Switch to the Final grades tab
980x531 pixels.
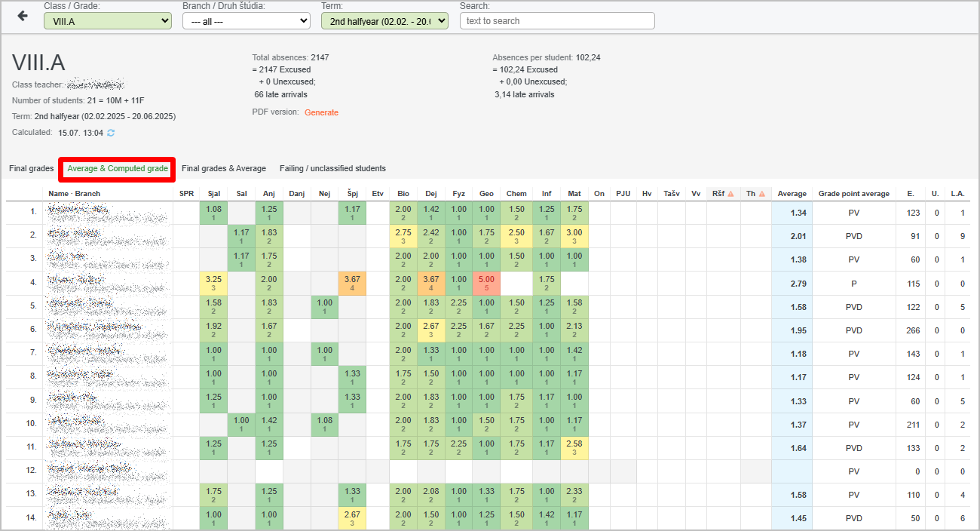coord(31,169)
